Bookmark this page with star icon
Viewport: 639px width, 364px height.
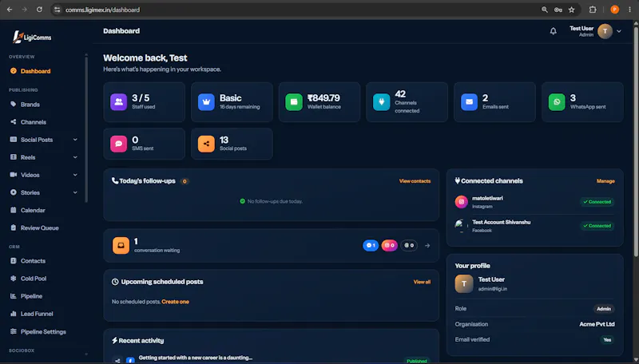tap(571, 10)
